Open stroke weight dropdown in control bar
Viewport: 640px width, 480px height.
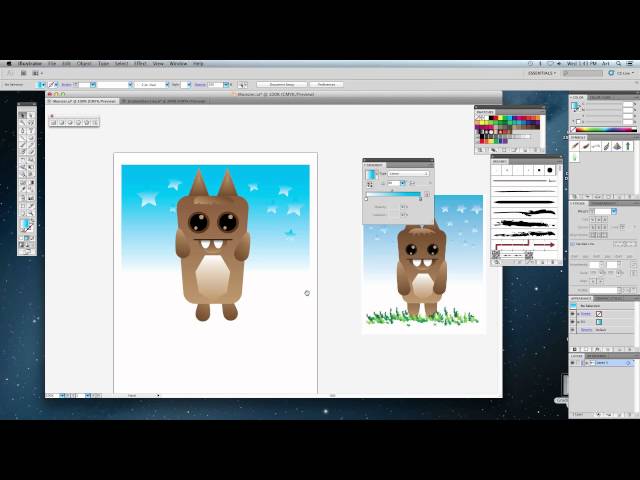[93, 84]
